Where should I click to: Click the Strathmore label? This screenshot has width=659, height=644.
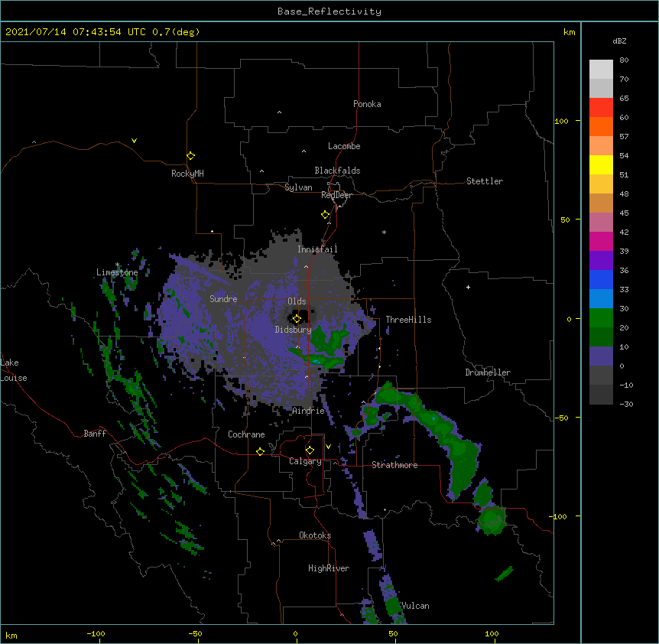[394, 465]
